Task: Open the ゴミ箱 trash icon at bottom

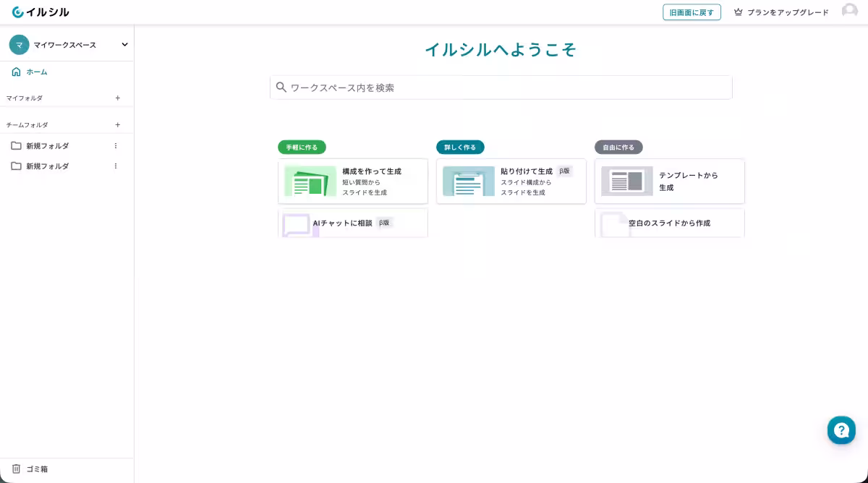Action: [x=16, y=469]
